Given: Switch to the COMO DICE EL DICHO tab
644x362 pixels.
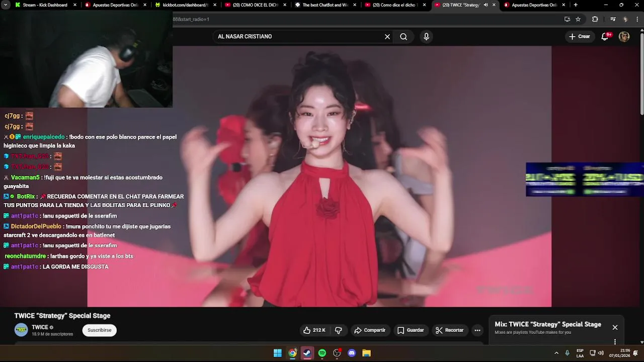Looking at the screenshot, I should pos(256,5).
